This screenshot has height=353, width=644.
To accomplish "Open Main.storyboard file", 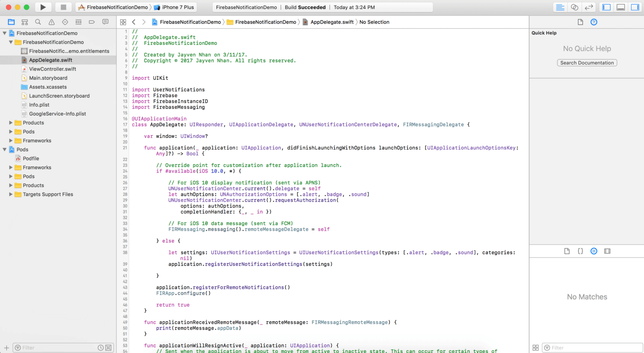I will (x=48, y=78).
